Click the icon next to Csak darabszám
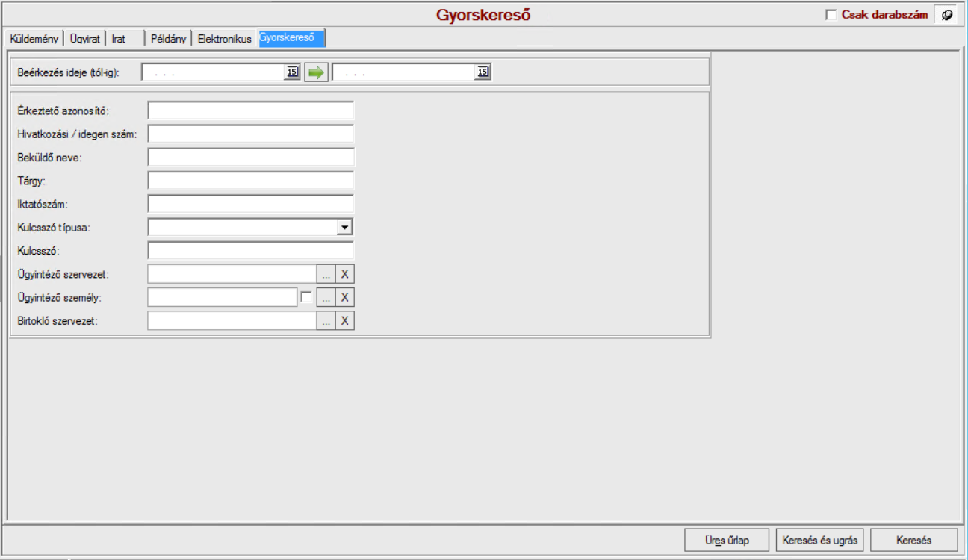 (947, 15)
